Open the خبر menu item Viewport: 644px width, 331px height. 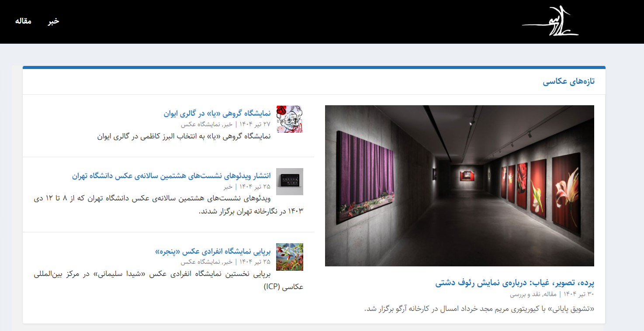[x=53, y=21]
